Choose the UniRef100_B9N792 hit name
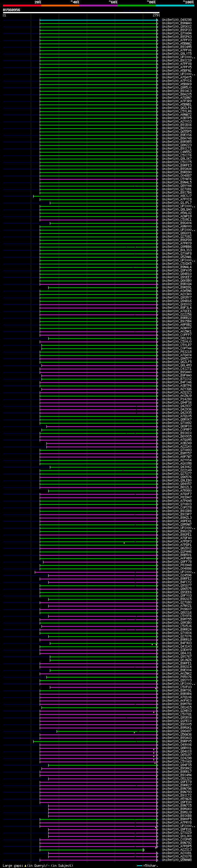This screenshot has height=868, width=197. (x=176, y=843)
